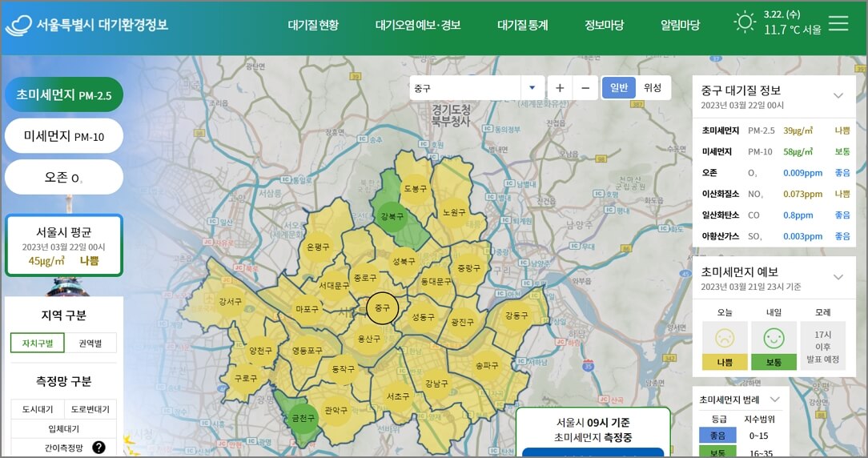Switch pollutant to 초미세먼지 PM-2.5
The height and width of the screenshot is (458, 868).
64,94
